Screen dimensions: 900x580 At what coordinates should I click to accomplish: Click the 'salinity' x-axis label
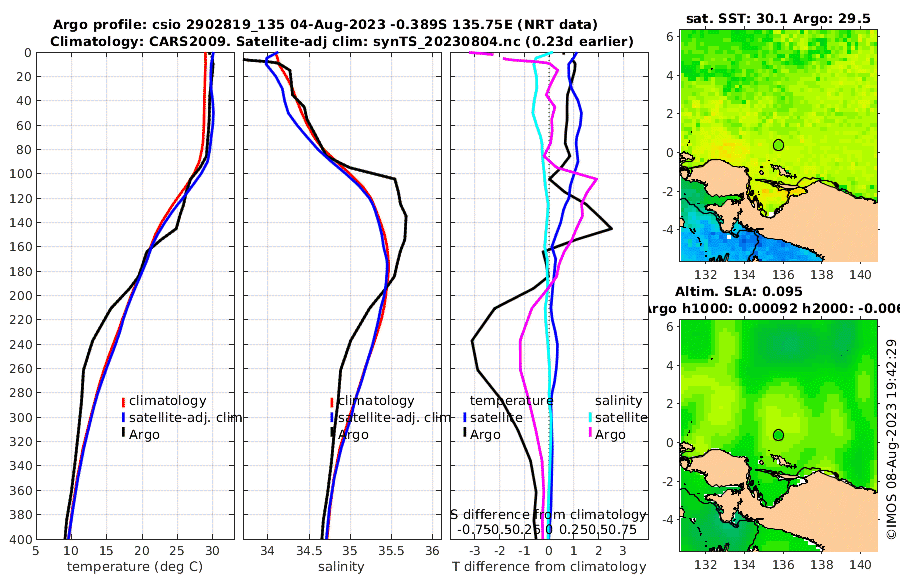(x=342, y=567)
